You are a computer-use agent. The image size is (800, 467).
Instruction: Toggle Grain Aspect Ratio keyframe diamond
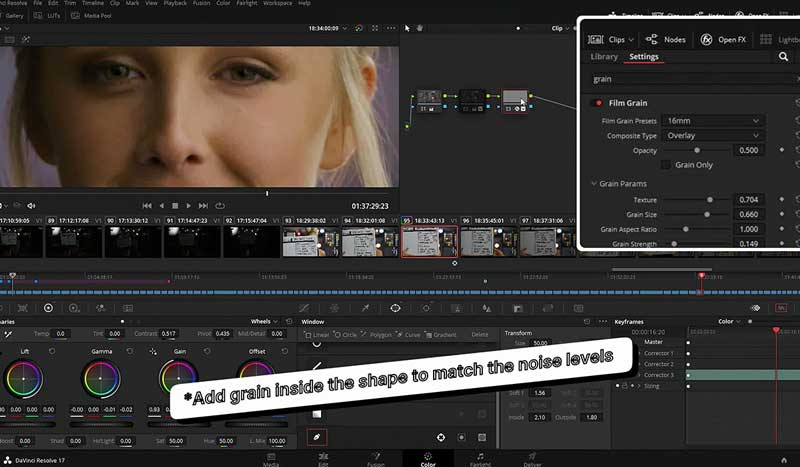[x=782, y=229]
